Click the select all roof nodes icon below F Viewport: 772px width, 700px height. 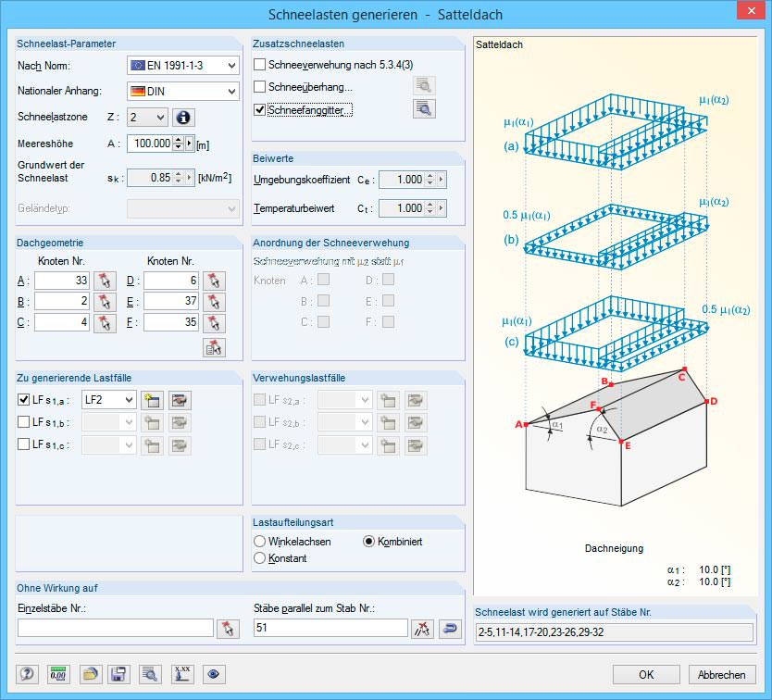214,348
